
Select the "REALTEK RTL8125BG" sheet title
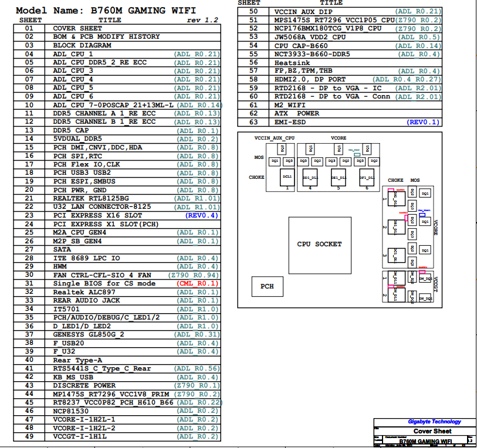point(91,198)
